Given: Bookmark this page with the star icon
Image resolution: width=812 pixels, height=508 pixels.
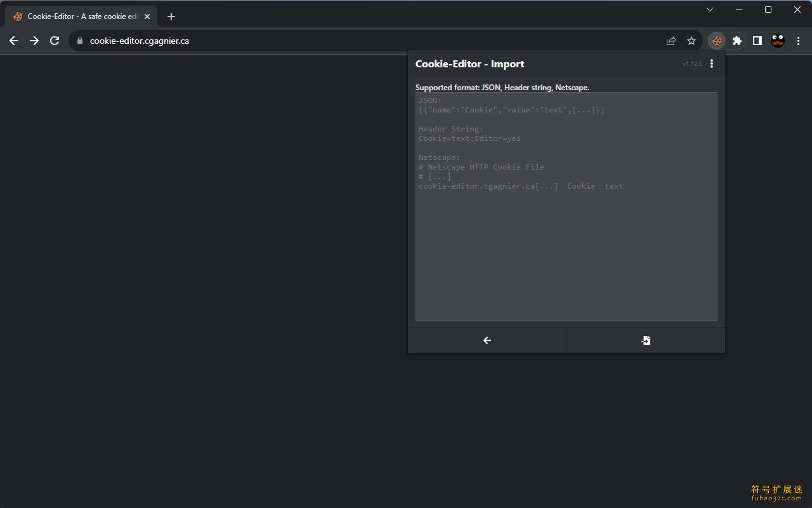Looking at the screenshot, I should click(691, 41).
